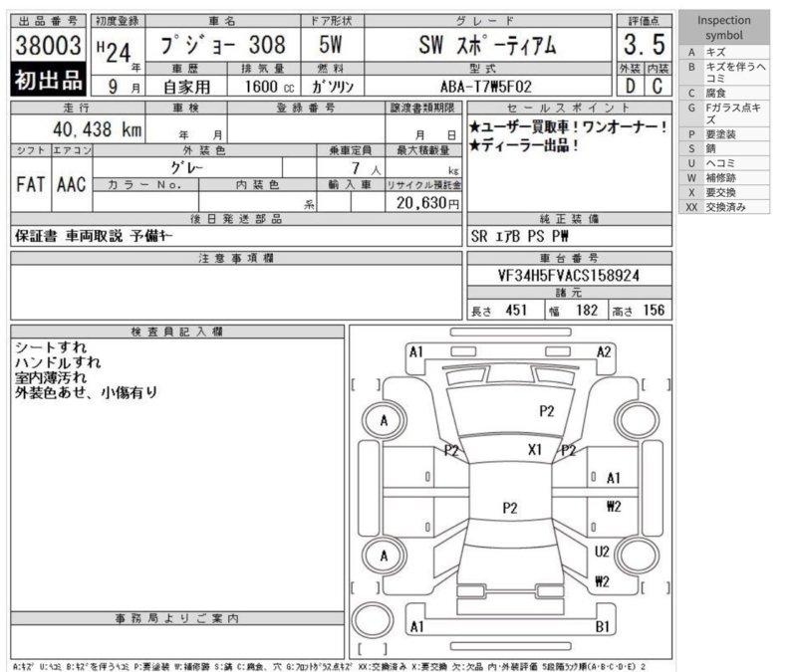The height and width of the screenshot is (672, 797).
Task: Select the グレー exterior color field
Action: click(x=185, y=167)
